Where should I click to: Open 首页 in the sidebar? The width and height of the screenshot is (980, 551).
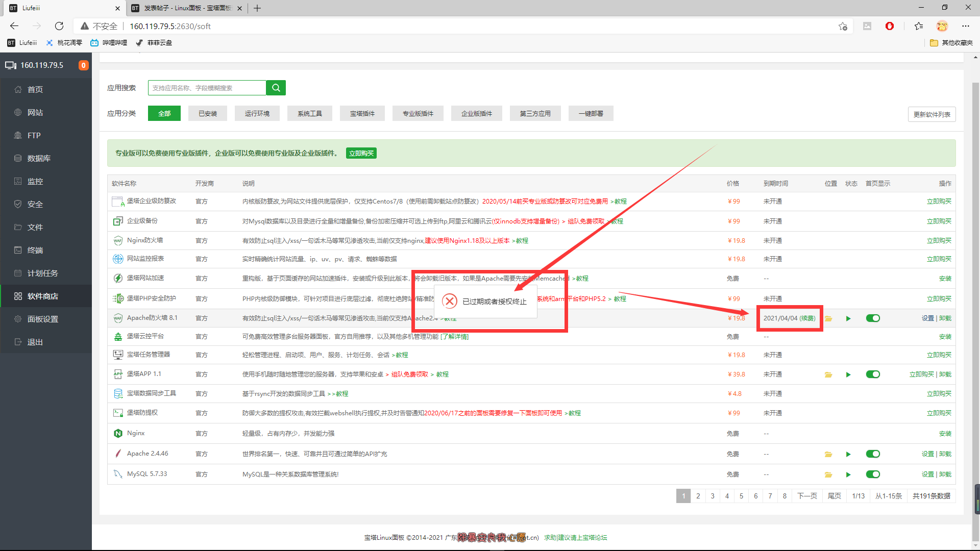pyautogui.click(x=46, y=89)
